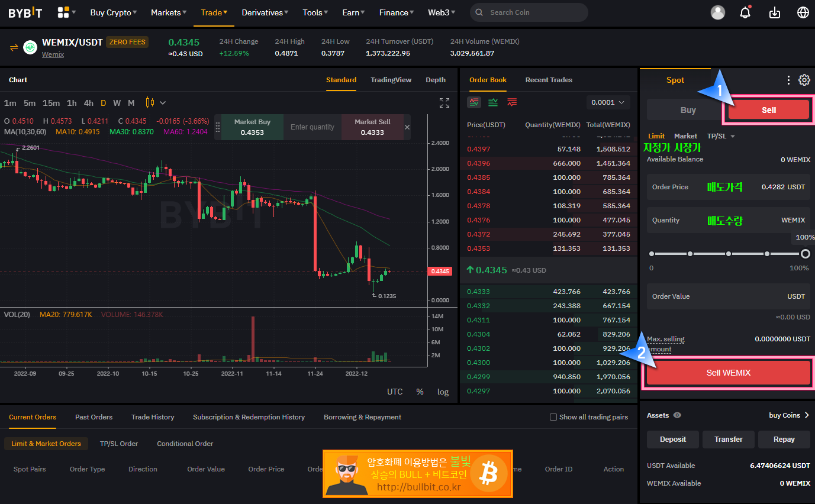
Task: Select the Sell side toggle
Action: pos(768,110)
